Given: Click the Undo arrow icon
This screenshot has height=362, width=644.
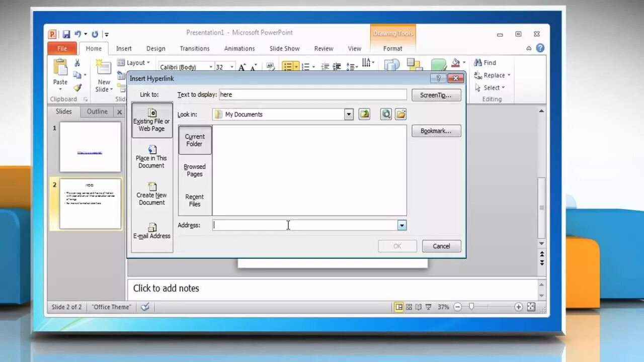Looking at the screenshot, I should [77, 34].
